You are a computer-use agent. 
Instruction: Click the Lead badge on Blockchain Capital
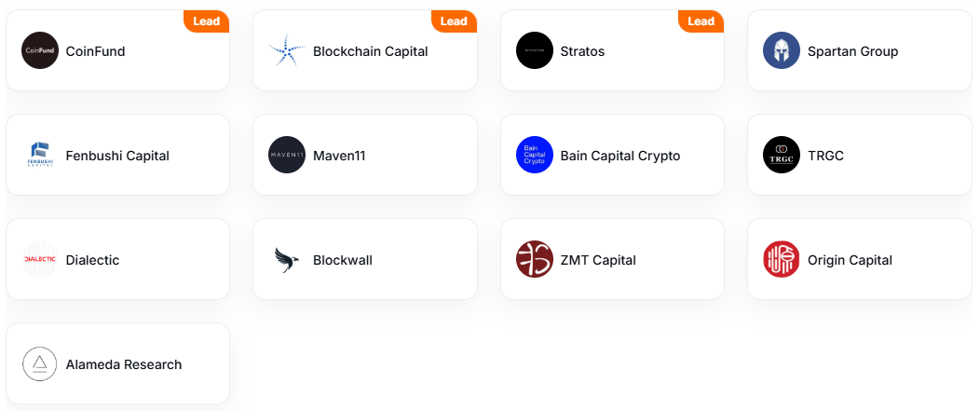[454, 21]
